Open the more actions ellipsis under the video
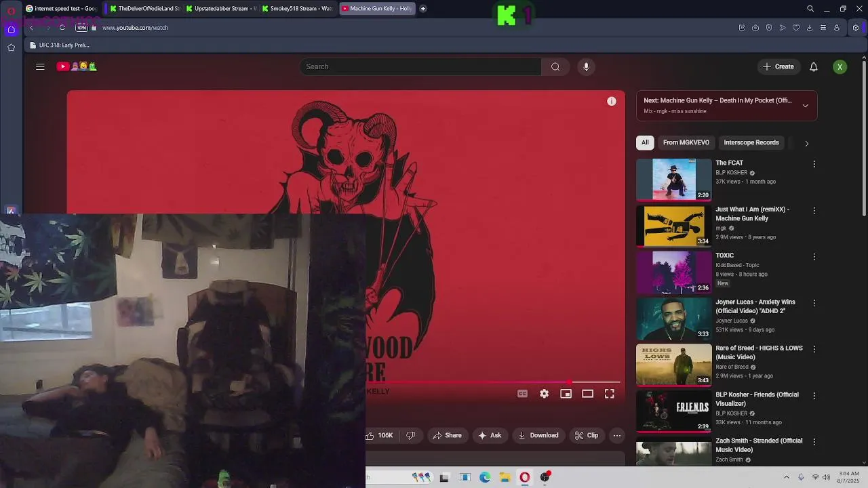Screen dimensions: 868x488 [x=616, y=435]
